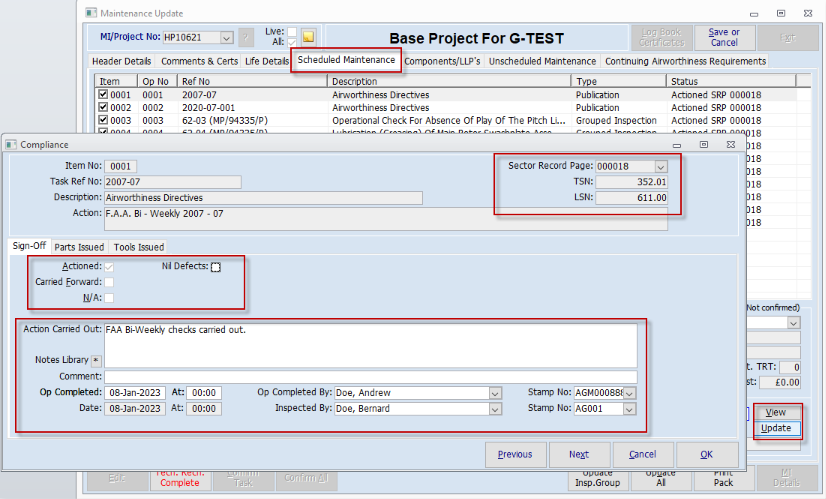Enable the Carried Forward checkbox

110,282
